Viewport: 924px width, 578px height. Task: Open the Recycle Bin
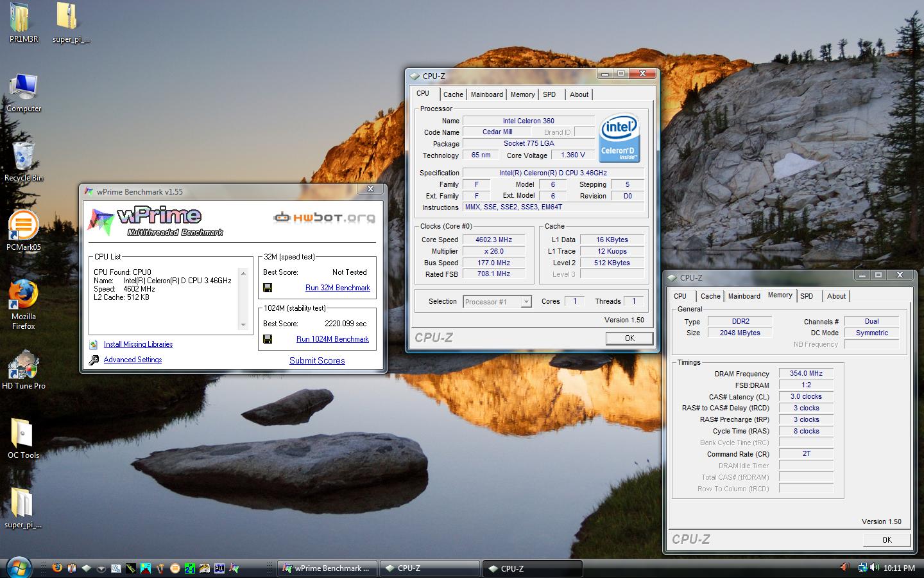pyautogui.click(x=24, y=162)
